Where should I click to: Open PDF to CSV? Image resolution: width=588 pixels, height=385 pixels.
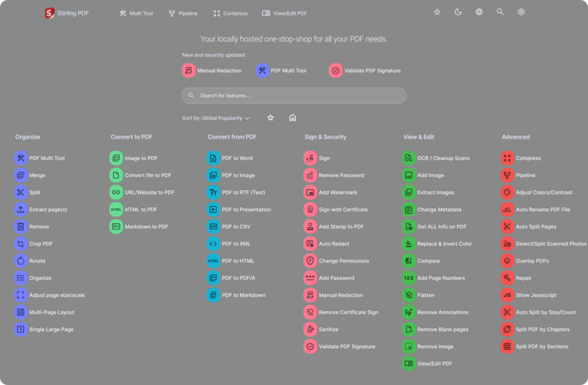pyautogui.click(x=229, y=227)
